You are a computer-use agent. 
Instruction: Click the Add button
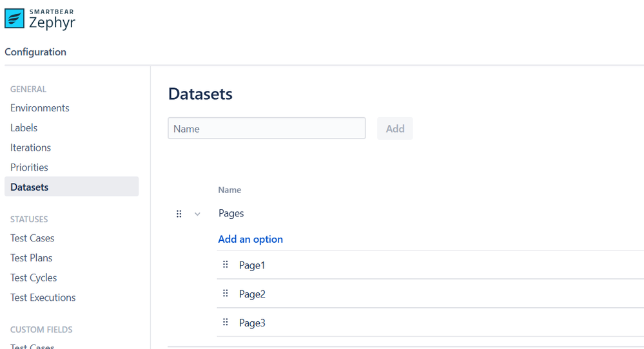click(x=395, y=128)
